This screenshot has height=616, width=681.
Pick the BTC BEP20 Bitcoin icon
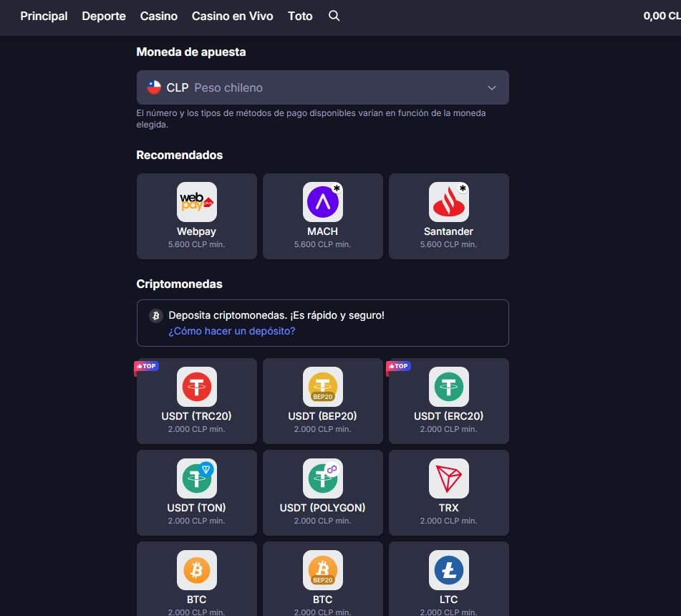coord(323,570)
